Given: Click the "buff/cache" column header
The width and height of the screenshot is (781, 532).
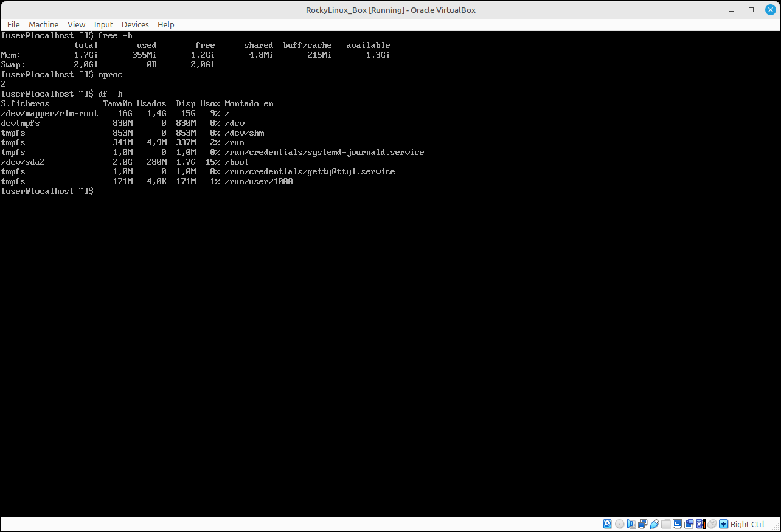Looking at the screenshot, I should pyautogui.click(x=308, y=46).
